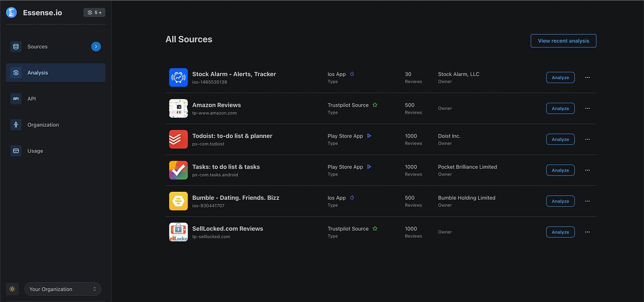Click the iOS type icon for Stock Alarm
644x302 pixels.
[x=352, y=74]
